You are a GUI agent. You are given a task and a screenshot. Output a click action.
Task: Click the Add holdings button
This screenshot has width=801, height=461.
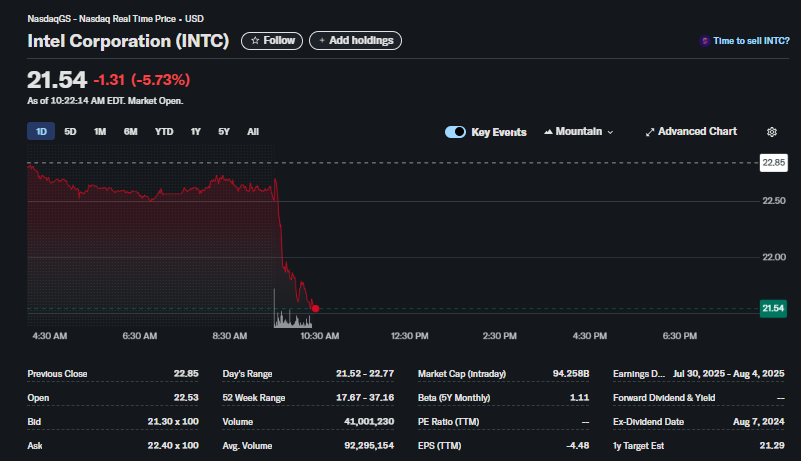[356, 40]
